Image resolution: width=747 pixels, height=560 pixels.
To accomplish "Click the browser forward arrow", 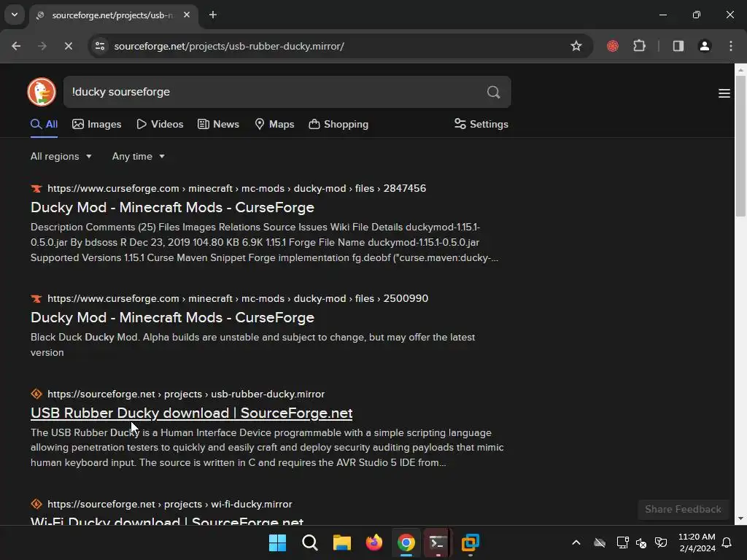I will (x=42, y=46).
